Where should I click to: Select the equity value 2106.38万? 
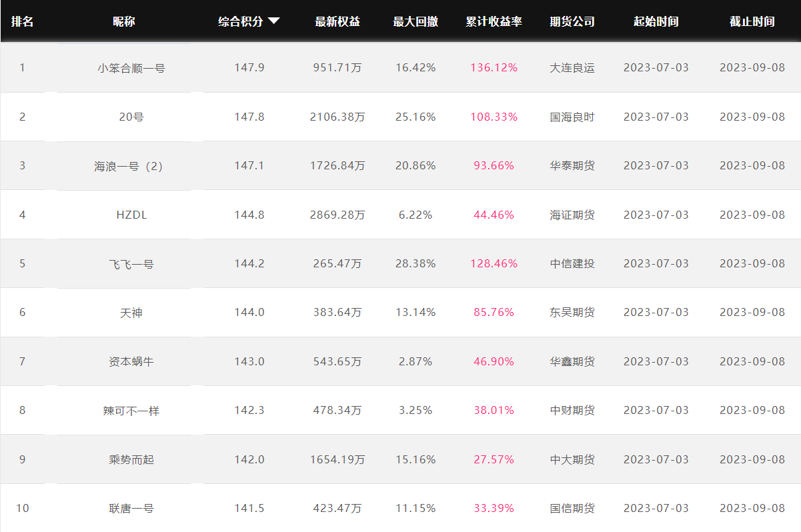337,117
